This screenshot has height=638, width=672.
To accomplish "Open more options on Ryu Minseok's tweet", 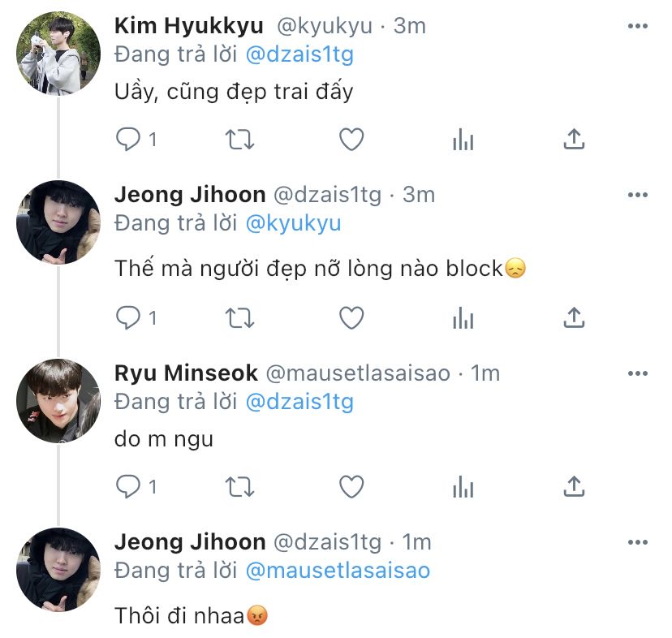I will 639,373.
